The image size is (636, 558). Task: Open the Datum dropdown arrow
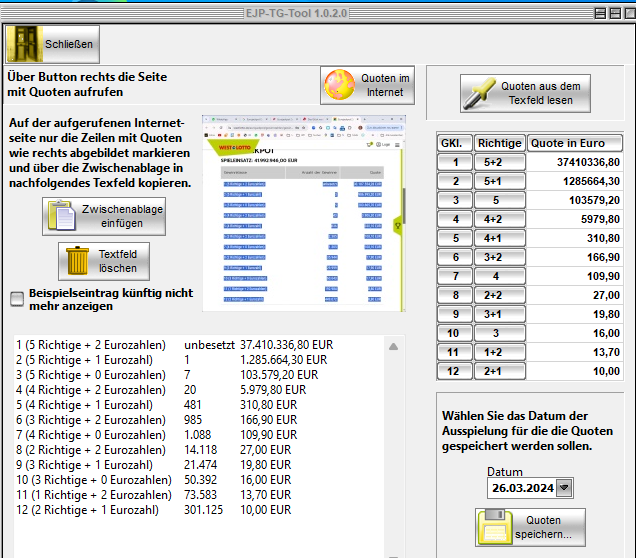tap(564, 487)
